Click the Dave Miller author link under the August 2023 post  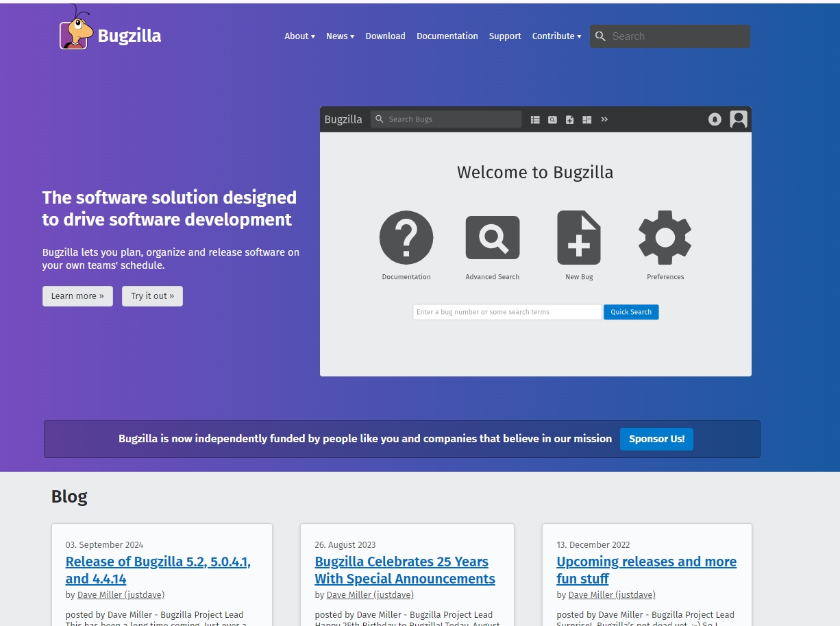click(x=370, y=595)
